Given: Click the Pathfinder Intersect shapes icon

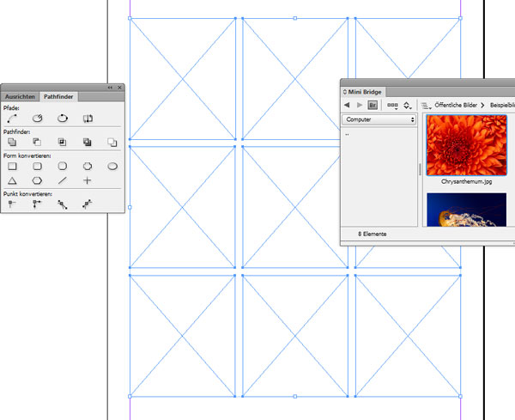Looking at the screenshot, I should point(62,142).
